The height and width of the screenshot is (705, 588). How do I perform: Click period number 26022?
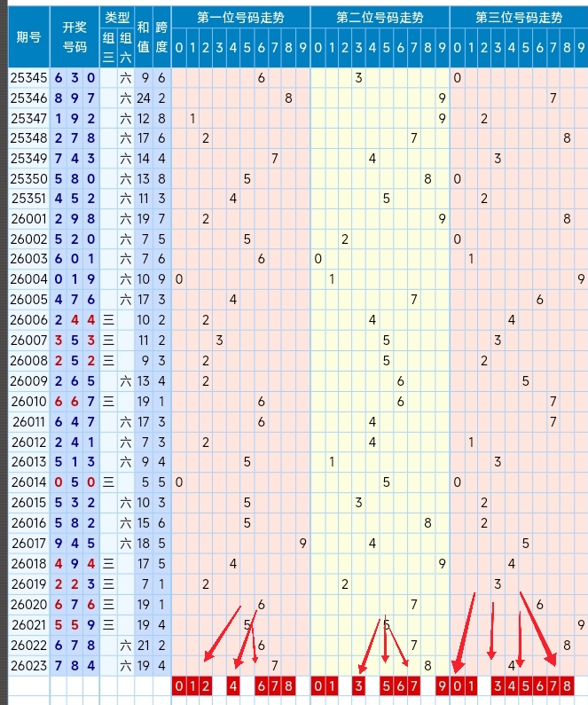[x=28, y=646]
